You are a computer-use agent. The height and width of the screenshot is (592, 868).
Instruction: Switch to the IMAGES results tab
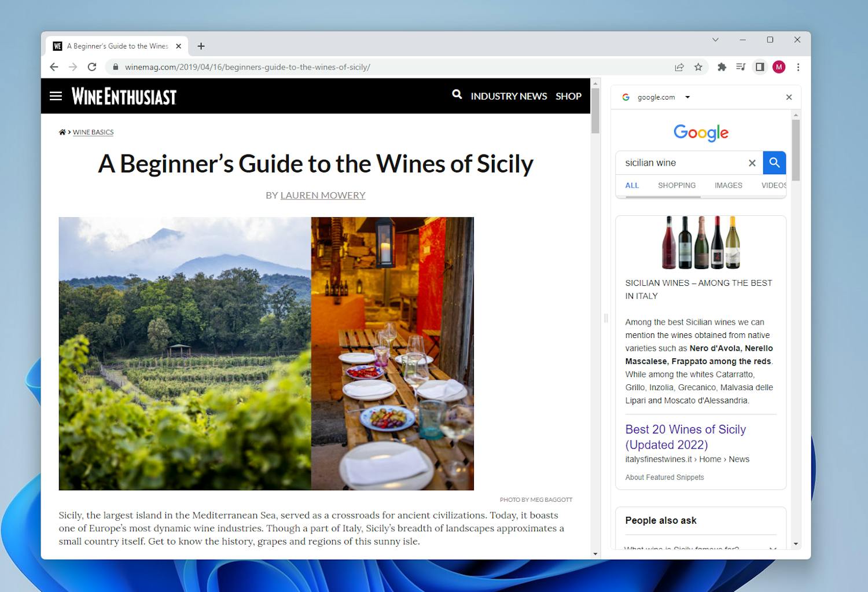pyautogui.click(x=728, y=185)
